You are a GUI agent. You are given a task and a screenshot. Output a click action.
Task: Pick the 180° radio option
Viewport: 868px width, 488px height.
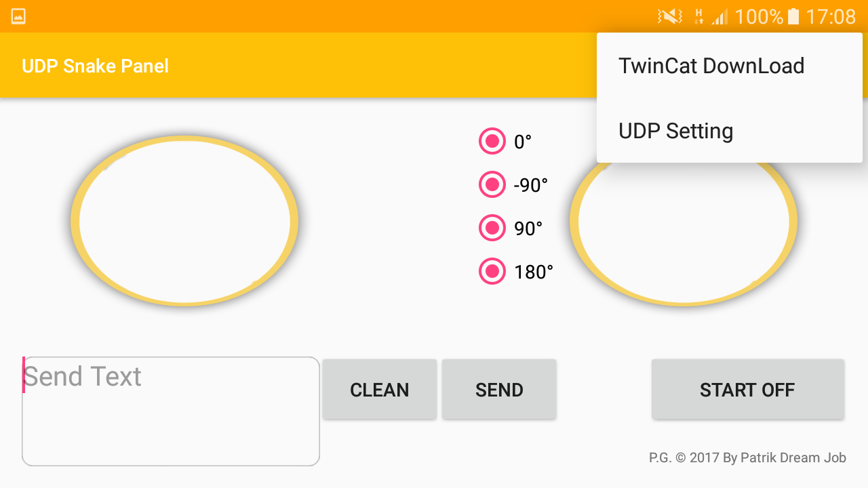coord(492,272)
